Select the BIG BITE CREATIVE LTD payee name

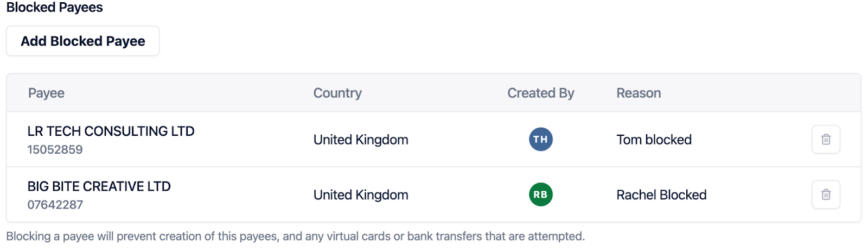point(99,186)
